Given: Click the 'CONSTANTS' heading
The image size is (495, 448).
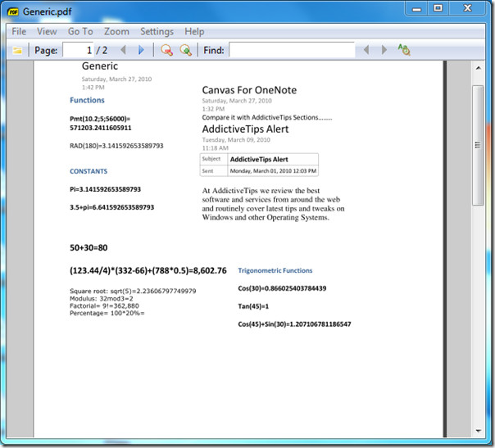Looking at the screenshot, I should [x=89, y=171].
